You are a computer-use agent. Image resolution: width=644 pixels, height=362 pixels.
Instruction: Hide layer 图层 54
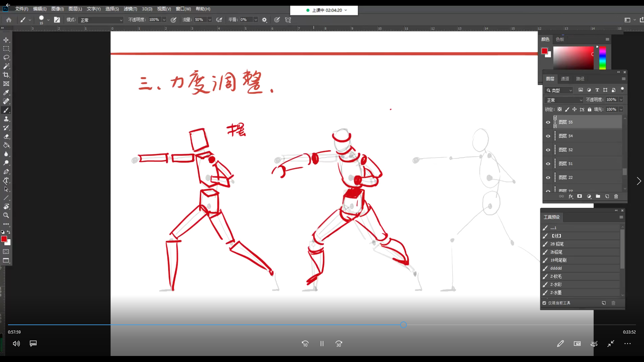(548, 136)
